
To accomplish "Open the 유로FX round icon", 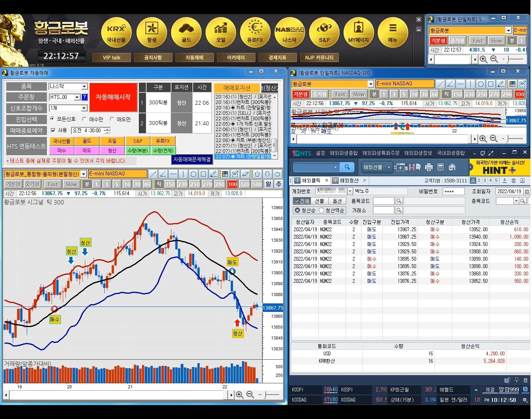I will [255, 33].
